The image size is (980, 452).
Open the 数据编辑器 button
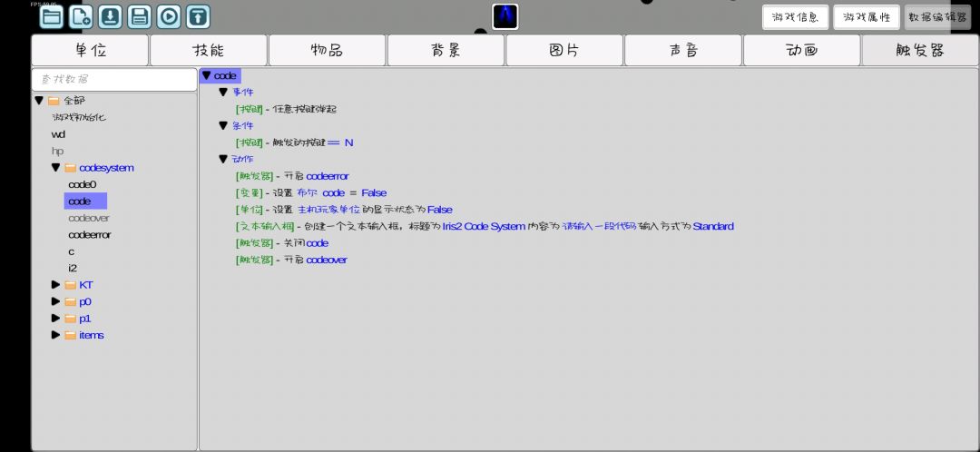pyautogui.click(x=937, y=17)
